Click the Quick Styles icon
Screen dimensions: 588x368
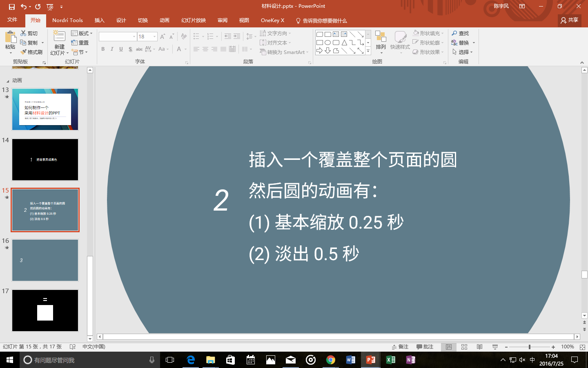pos(400,43)
